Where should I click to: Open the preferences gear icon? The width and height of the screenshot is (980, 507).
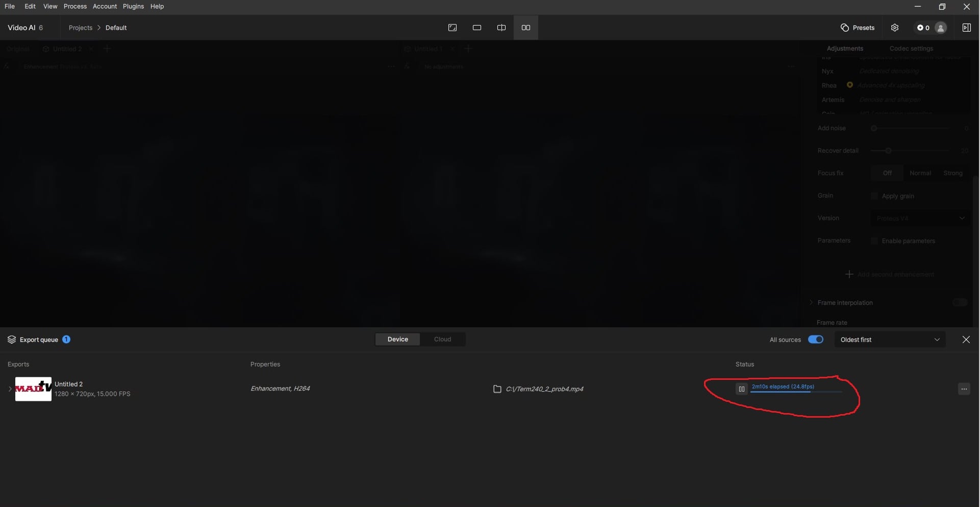point(895,28)
